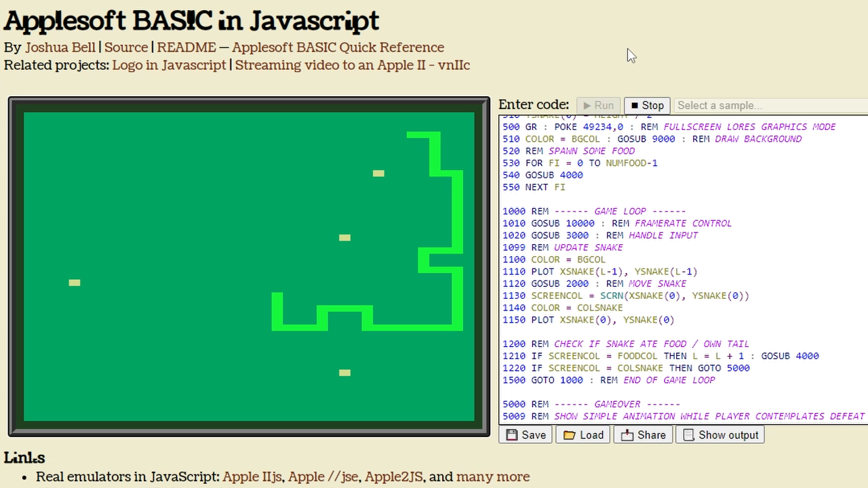This screenshot has height=488, width=868.
Task: Load a saved program
Action: coord(583,435)
